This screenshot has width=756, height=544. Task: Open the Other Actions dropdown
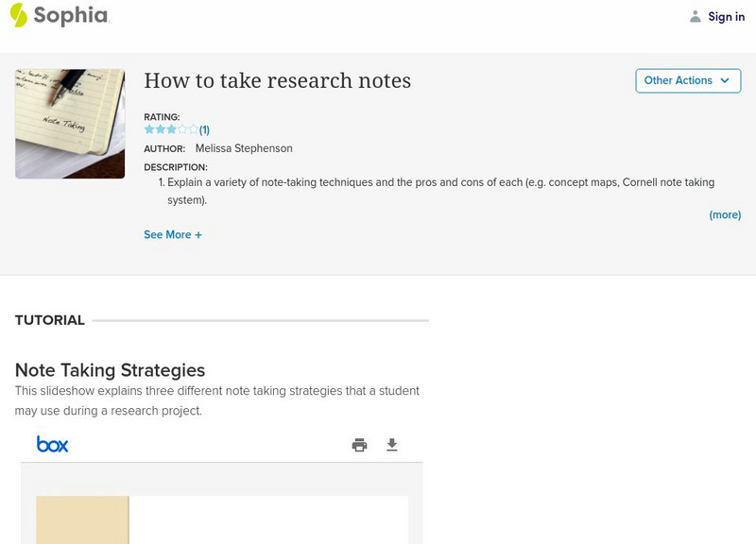coord(687,80)
